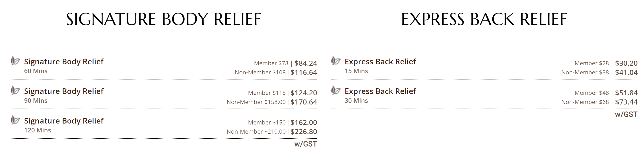The width and height of the screenshot is (644, 150).
Task: Select the $124.20 member price for 90 Mins
Action: pyautogui.click(x=303, y=93)
